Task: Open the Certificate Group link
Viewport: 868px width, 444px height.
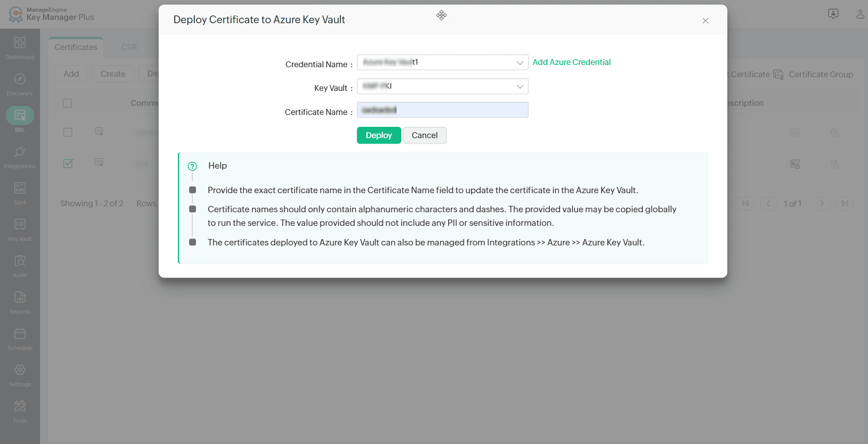Action: (821, 75)
